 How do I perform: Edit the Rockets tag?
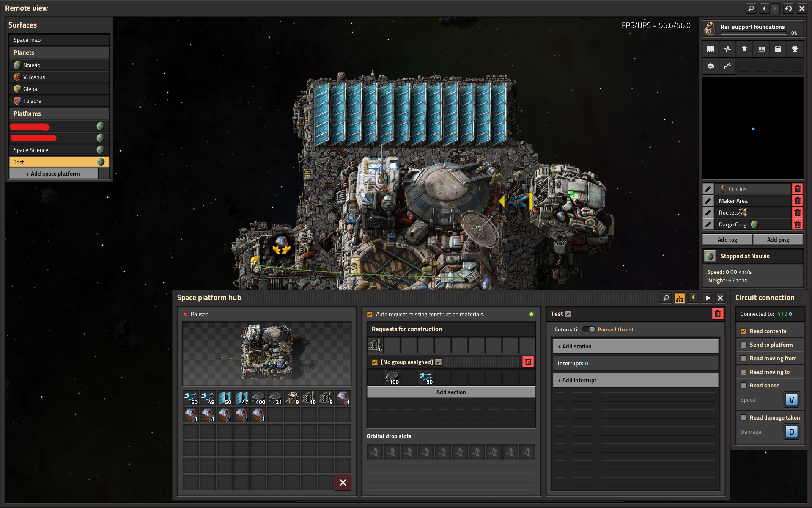[x=708, y=213]
